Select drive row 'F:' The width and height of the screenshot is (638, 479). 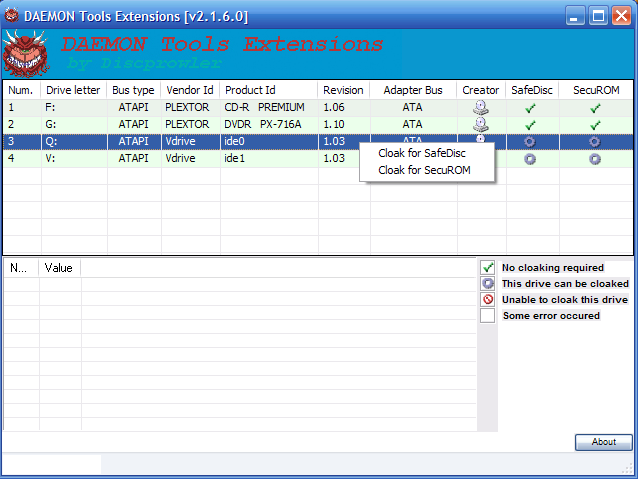tap(318, 107)
